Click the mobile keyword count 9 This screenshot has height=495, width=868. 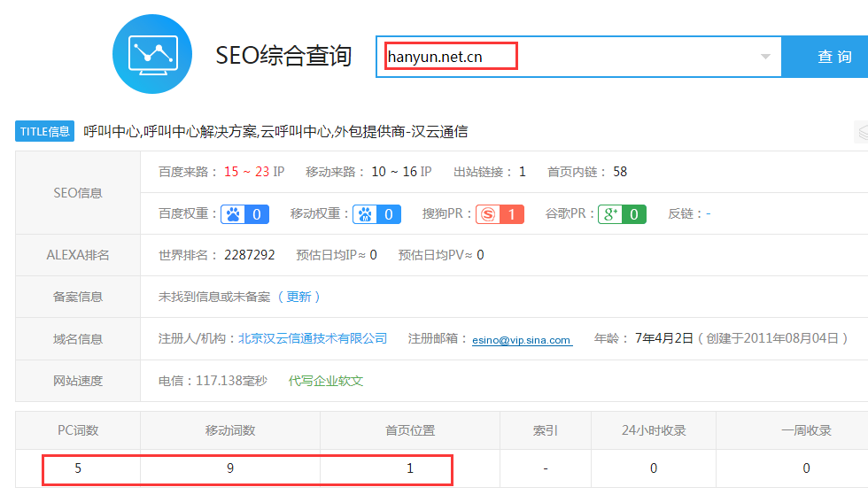click(230, 468)
